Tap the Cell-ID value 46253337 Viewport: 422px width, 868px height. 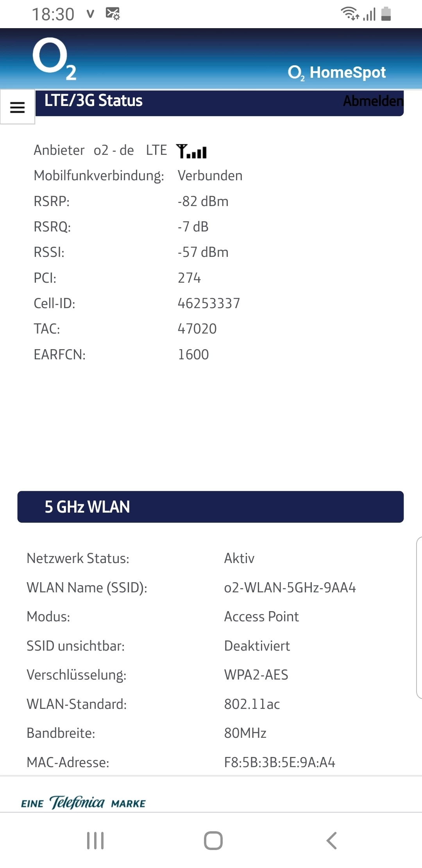point(209,303)
